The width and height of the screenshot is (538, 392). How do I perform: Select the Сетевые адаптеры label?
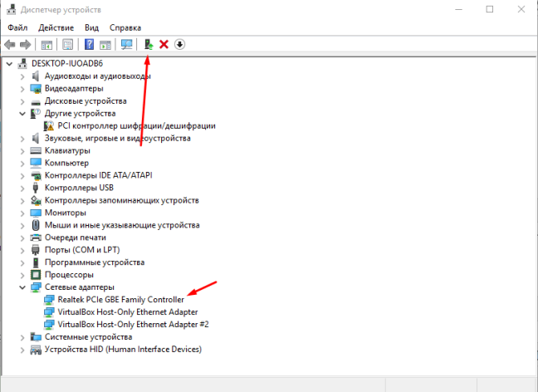pos(79,287)
